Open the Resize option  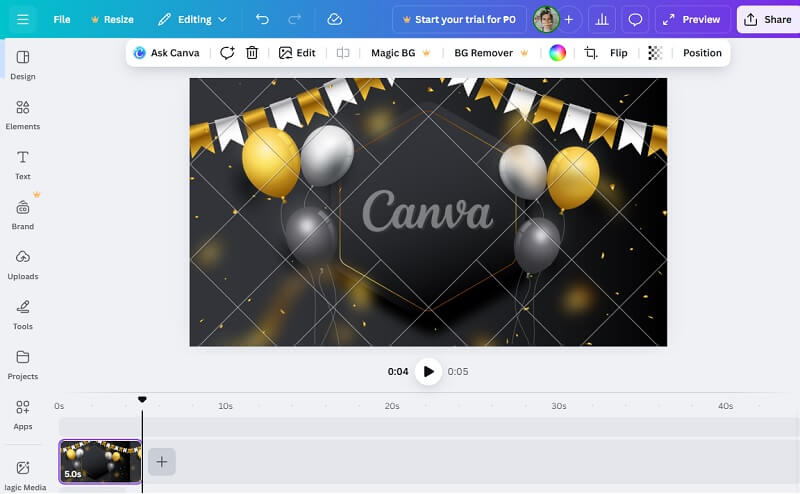pos(112,19)
